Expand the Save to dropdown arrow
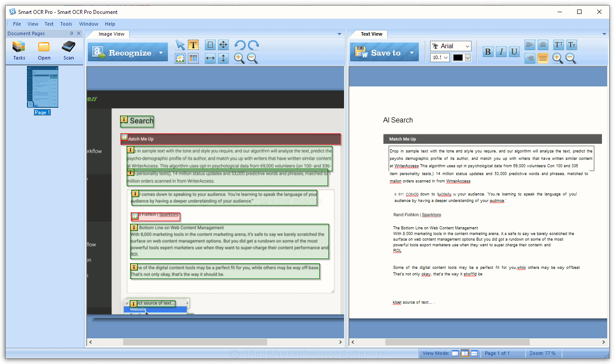Screen dimensions: 615x364 pos(412,53)
